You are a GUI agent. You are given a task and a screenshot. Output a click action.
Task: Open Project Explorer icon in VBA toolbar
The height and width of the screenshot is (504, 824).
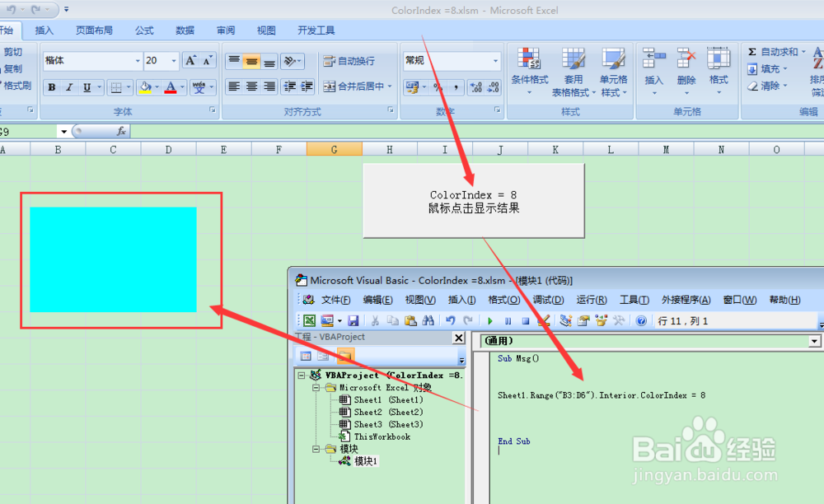[565, 321]
